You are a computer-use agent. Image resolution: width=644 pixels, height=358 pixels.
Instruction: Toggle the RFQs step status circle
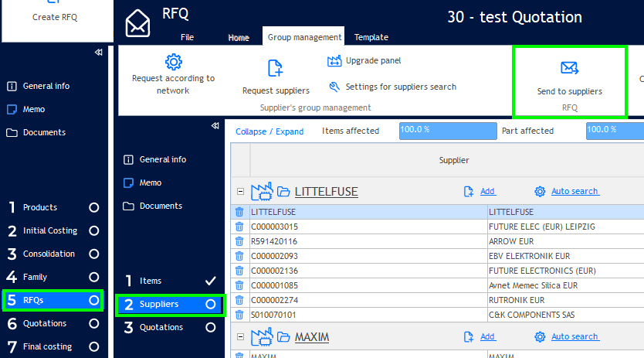pos(94,300)
